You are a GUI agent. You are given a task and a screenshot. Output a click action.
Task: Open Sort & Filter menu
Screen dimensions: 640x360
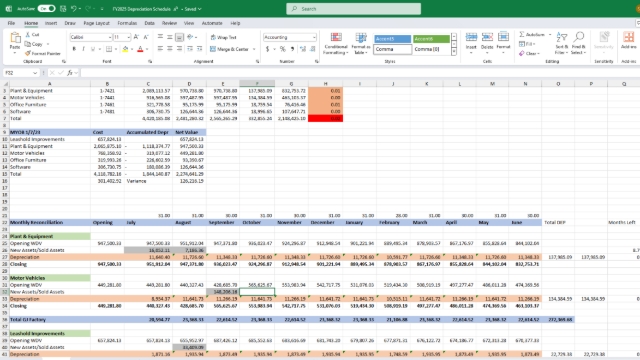tap(562, 44)
